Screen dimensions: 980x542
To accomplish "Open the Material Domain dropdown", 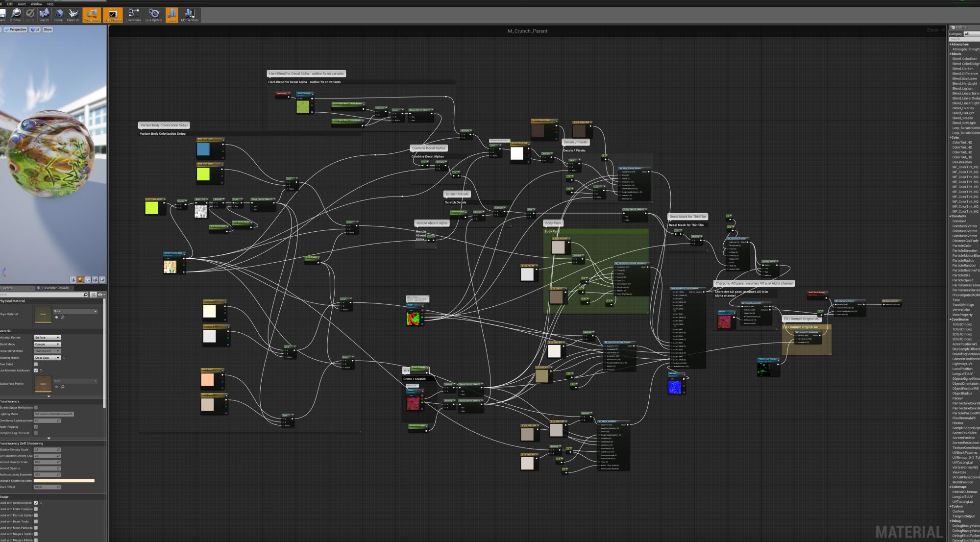I will tap(47, 337).
